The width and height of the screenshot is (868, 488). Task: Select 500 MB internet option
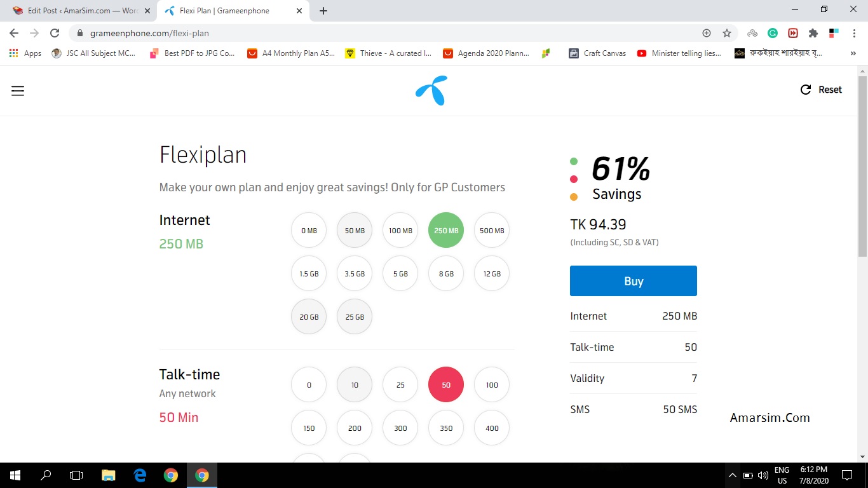[x=492, y=230]
